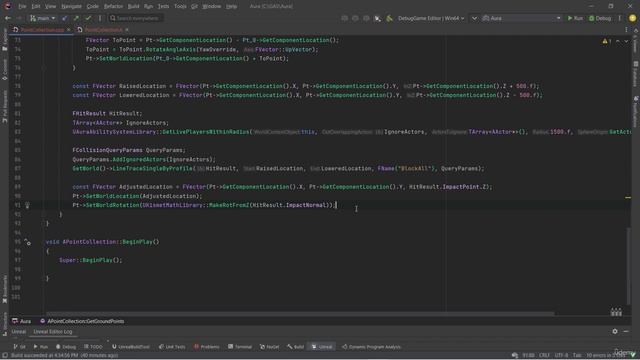Click the horizontal editor scrollbar

300,314
